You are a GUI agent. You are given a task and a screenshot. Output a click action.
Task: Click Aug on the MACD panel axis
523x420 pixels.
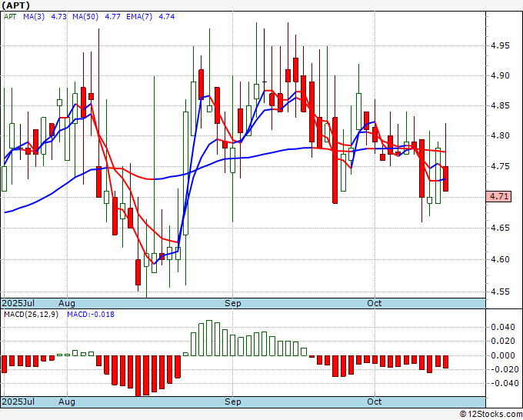click(67, 402)
